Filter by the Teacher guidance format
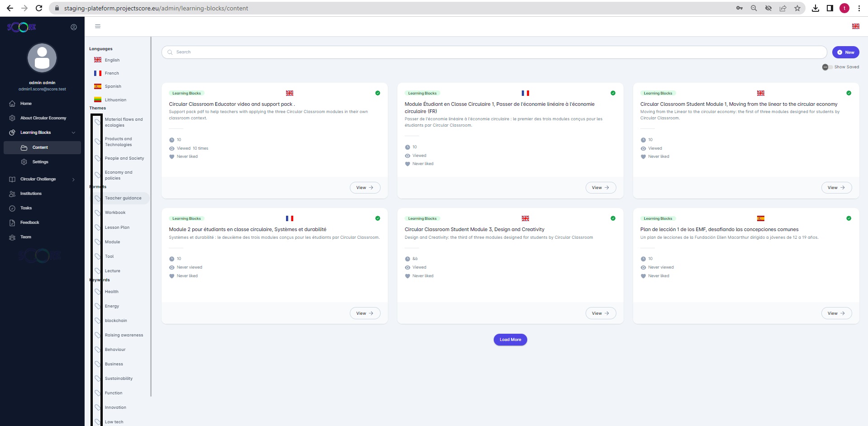The image size is (868, 426). 123,198
